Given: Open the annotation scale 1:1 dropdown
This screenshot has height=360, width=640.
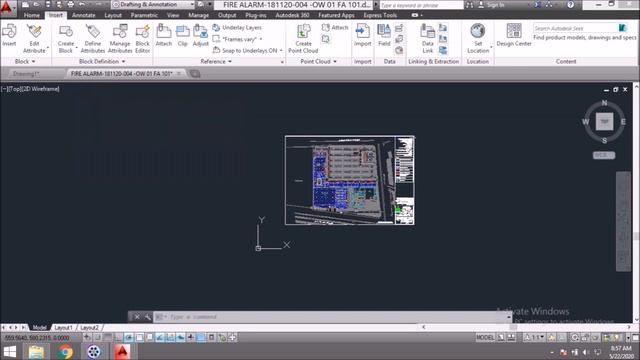Looking at the screenshot, I should click(535, 338).
